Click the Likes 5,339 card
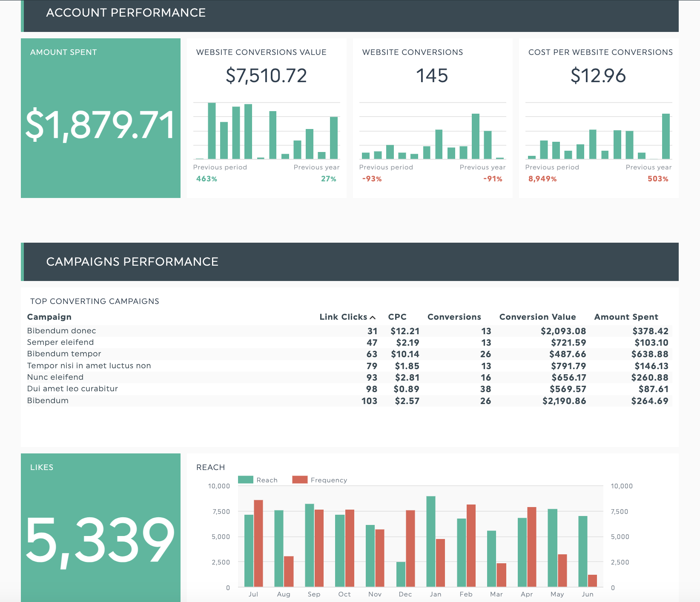700x602 pixels. [x=100, y=540]
